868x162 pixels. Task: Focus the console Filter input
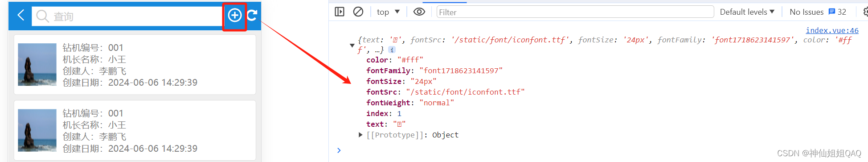point(575,12)
